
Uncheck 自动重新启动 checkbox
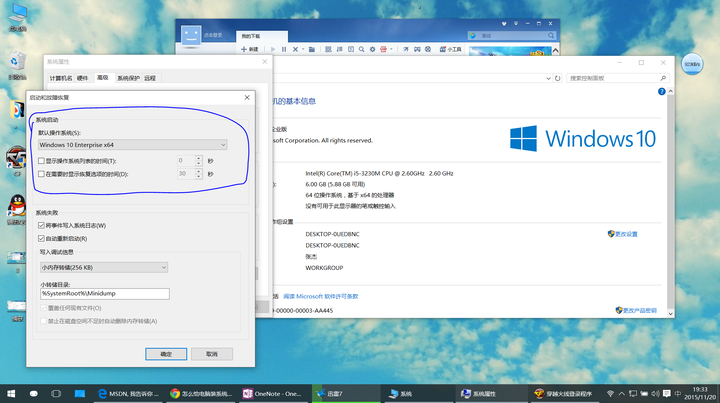point(41,239)
